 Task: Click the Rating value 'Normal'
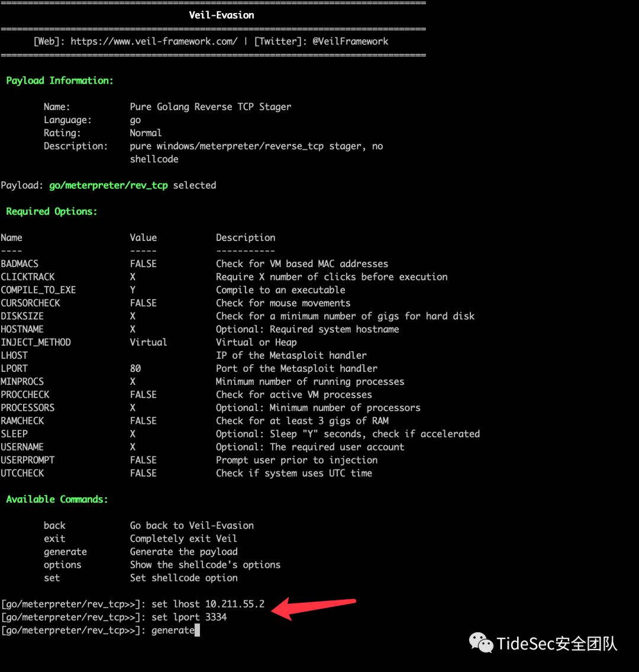coord(146,133)
